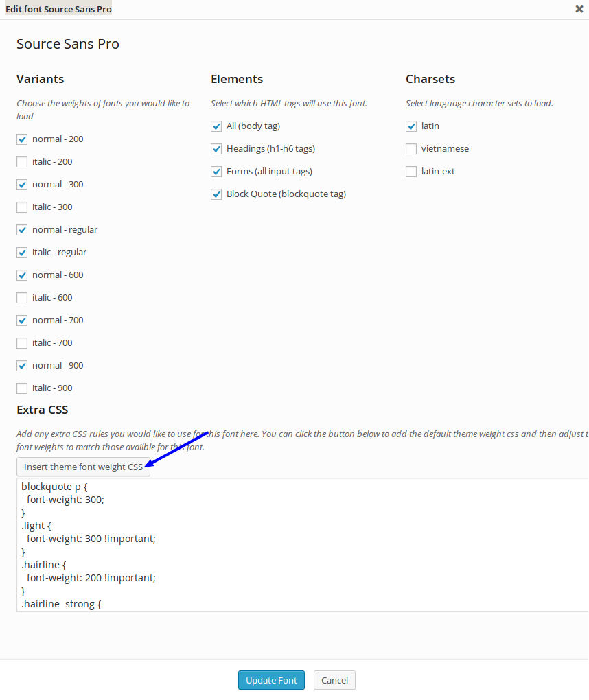Toggle the latin charset checkbox
Image resolution: width=589 pixels, height=700 pixels.
coord(411,126)
